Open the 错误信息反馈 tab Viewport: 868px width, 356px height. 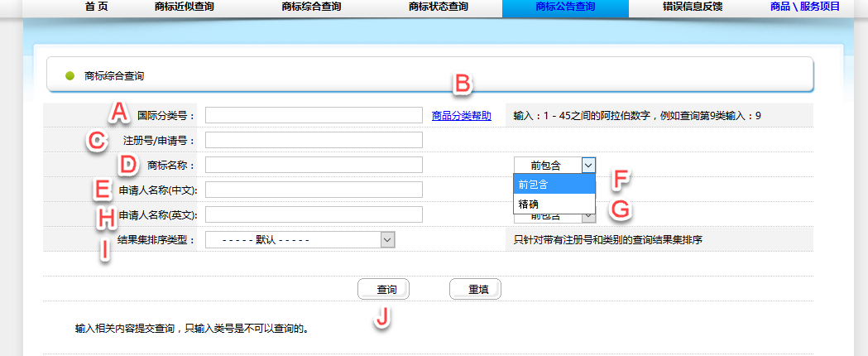(x=693, y=7)
